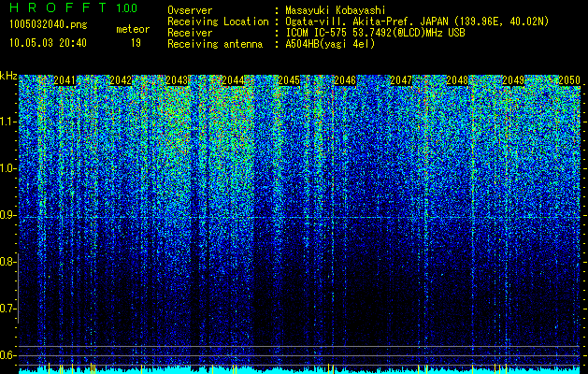Click the 0.8 kHz axis tick label

pos(8,262)
